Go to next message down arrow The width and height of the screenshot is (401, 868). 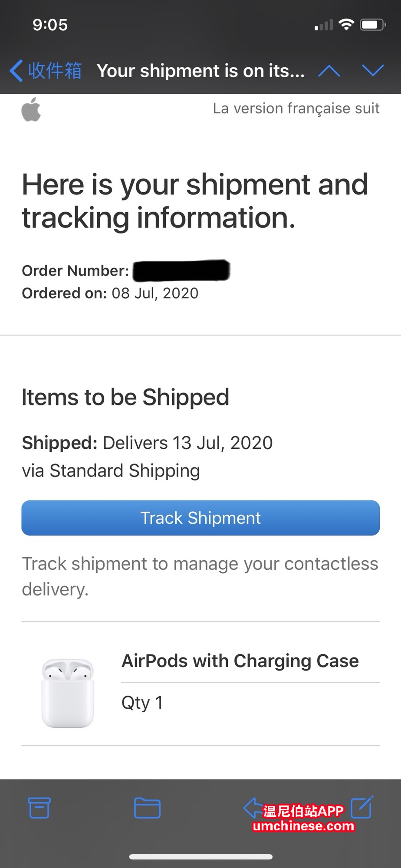pyautogui.click(x=373, y=71)
